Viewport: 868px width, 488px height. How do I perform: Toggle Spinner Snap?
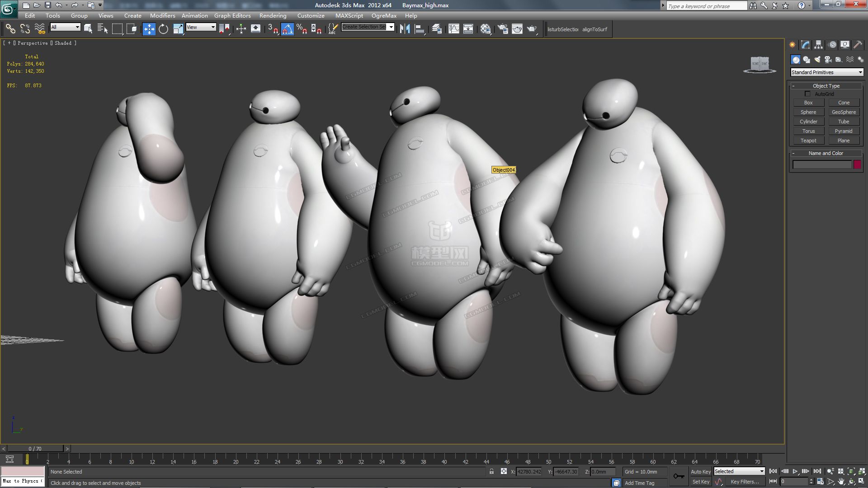coord(316,29)
